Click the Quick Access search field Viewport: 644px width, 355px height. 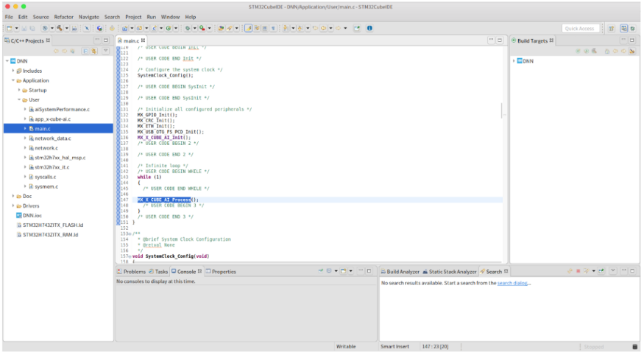(581, 28)
